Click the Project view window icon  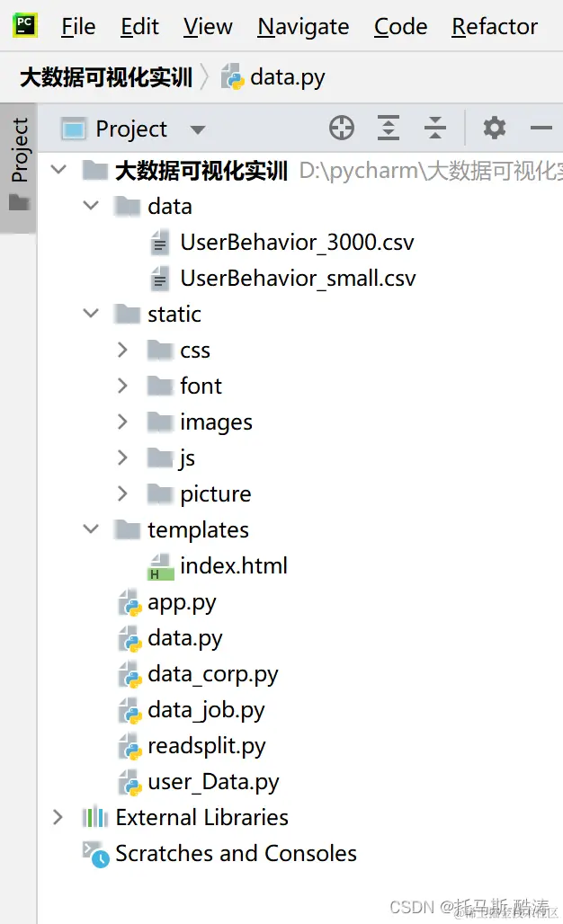pyautogui.click(x=74, y=129)
